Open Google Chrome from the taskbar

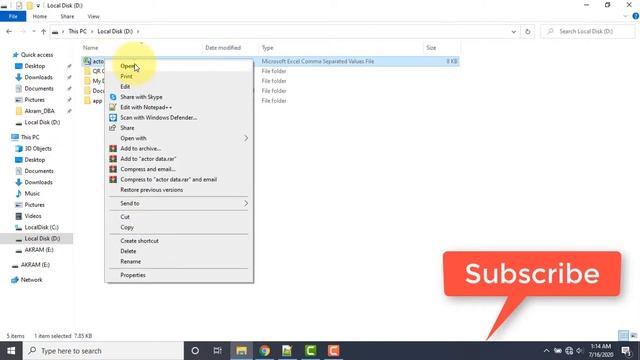[x=264, y=351]
